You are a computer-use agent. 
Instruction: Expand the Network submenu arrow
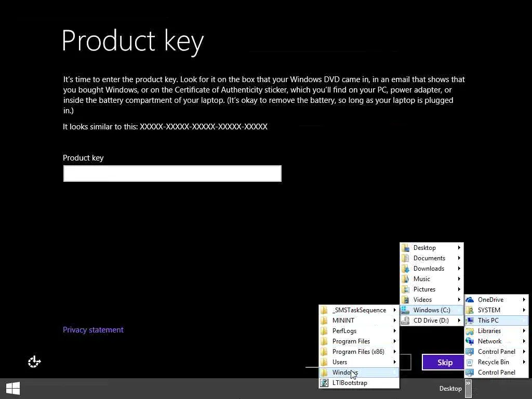click(524, 341)
